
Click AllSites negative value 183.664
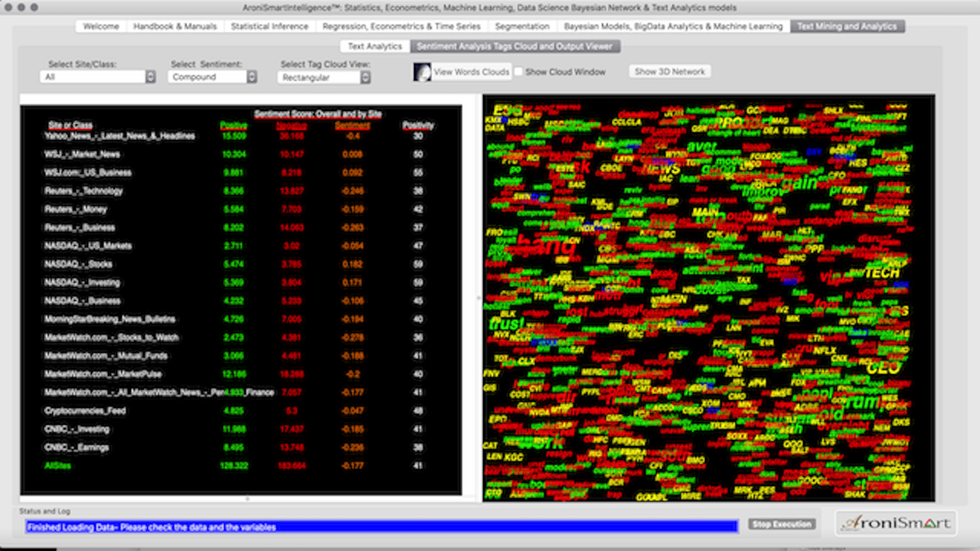[292, 465]
